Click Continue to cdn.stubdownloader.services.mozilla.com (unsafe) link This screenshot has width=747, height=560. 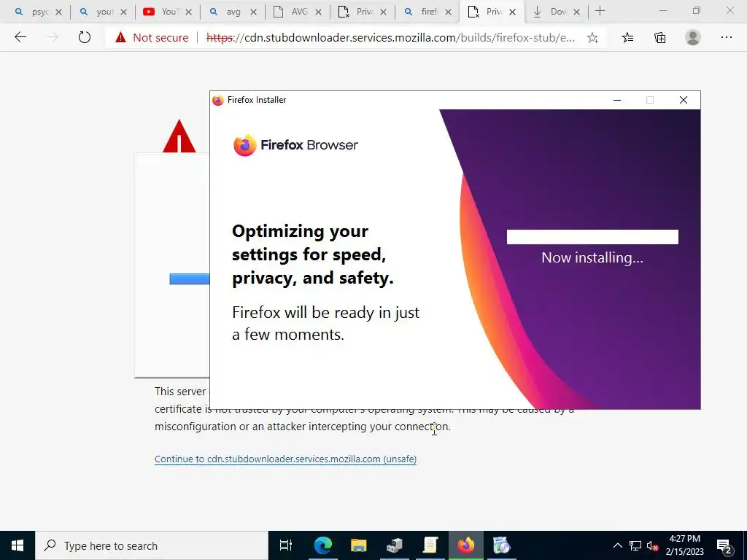coord(285,459)
